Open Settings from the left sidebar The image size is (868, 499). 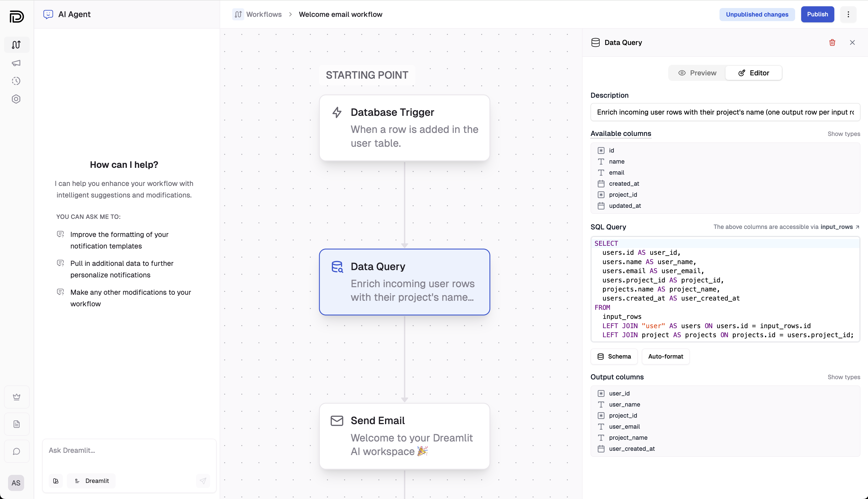click(x=16, y=99)
